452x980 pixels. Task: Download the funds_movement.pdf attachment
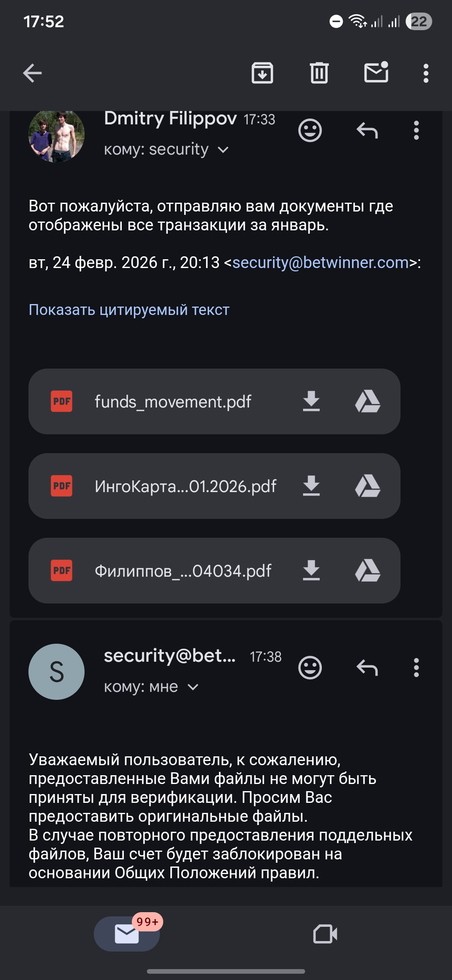pyautogui.click(x=311, y=401)
